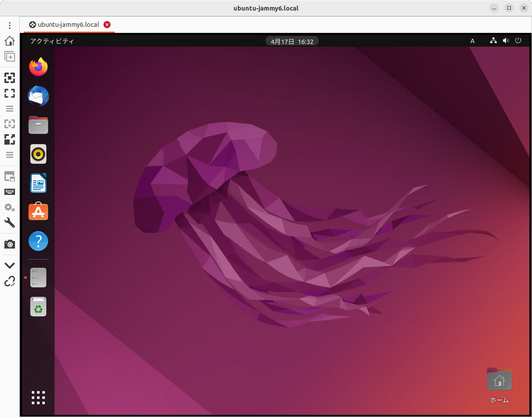Open the system power menu

pos(518,41)
